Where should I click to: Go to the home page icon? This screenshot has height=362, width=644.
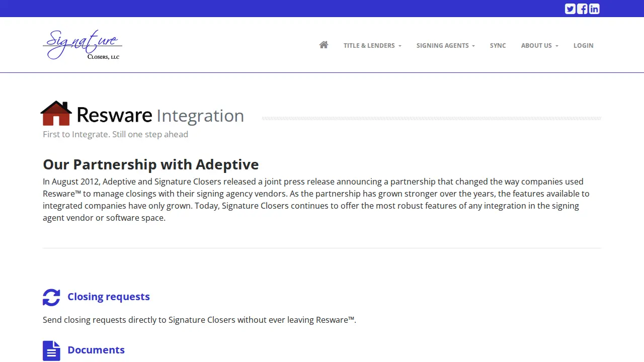coord(324,45)
